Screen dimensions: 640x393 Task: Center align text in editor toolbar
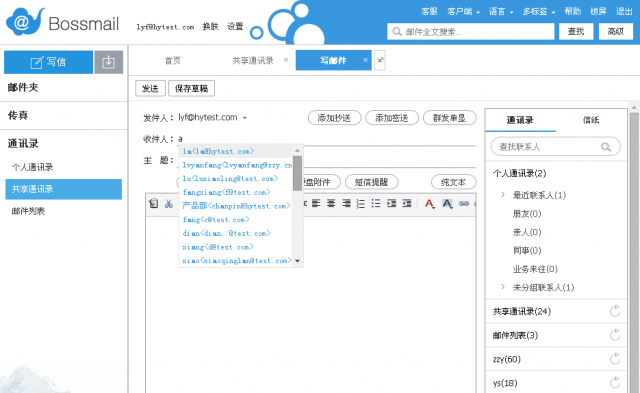[331, 203]
